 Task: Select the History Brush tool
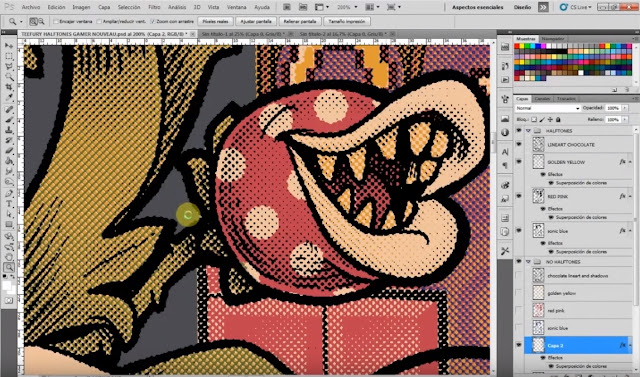tap(9, 141)
